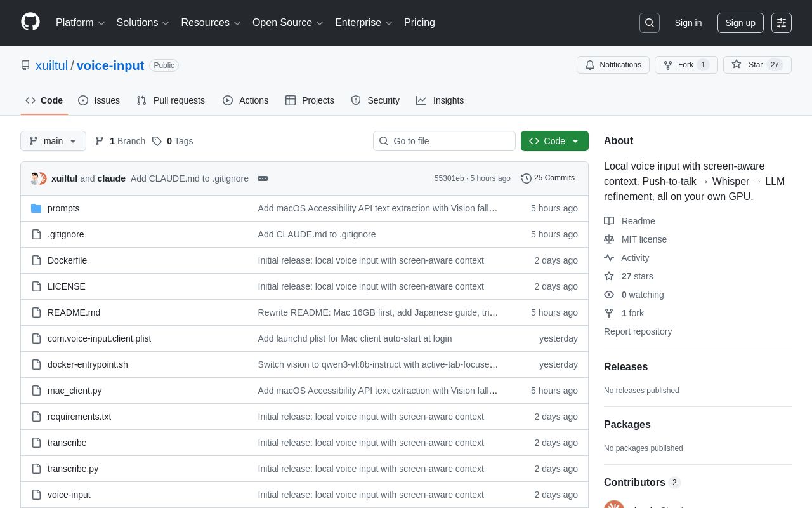Switch to the Issues tab
This screenshot has height=508, width=812.
tap(99, 100)
